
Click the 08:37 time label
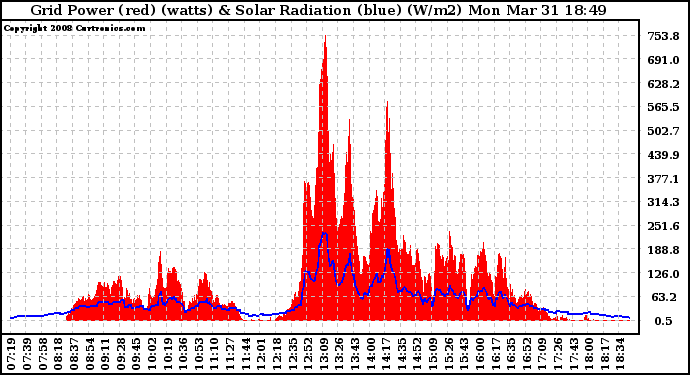coord(73,354)
